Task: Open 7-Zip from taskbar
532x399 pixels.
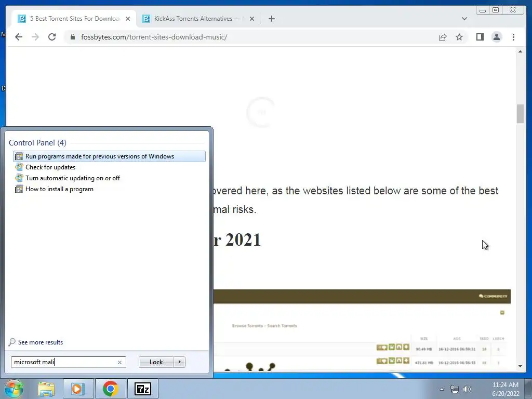Action: [142, 389]
